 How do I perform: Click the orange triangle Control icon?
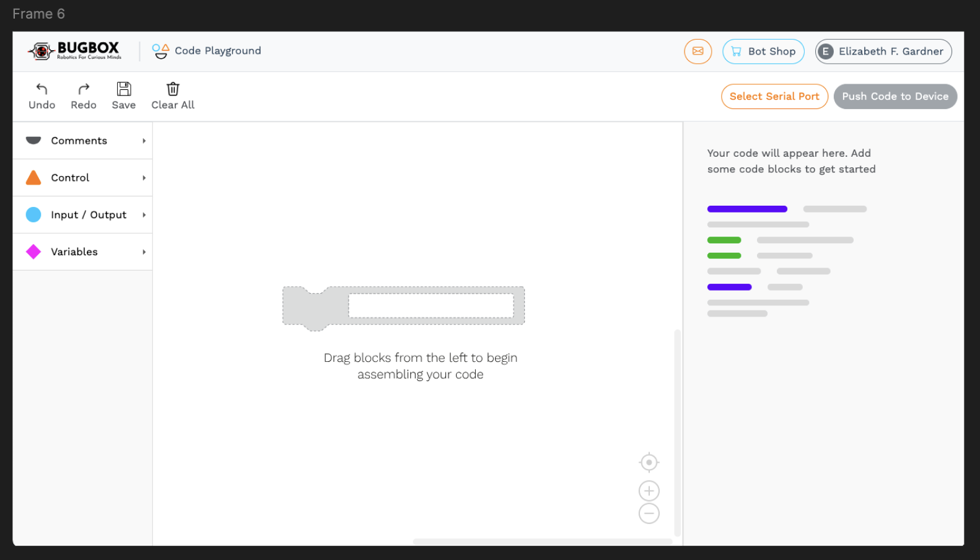[x=33, y=178]
